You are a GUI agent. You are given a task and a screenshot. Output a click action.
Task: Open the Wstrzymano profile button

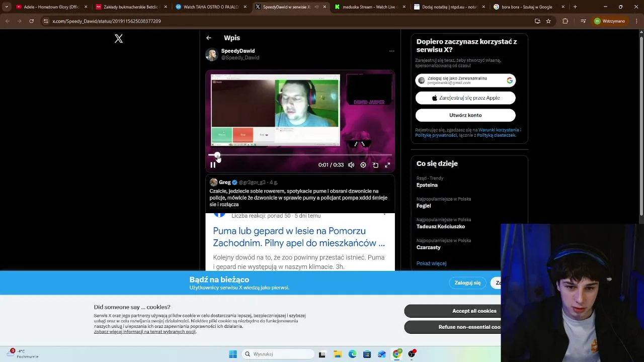609,21
